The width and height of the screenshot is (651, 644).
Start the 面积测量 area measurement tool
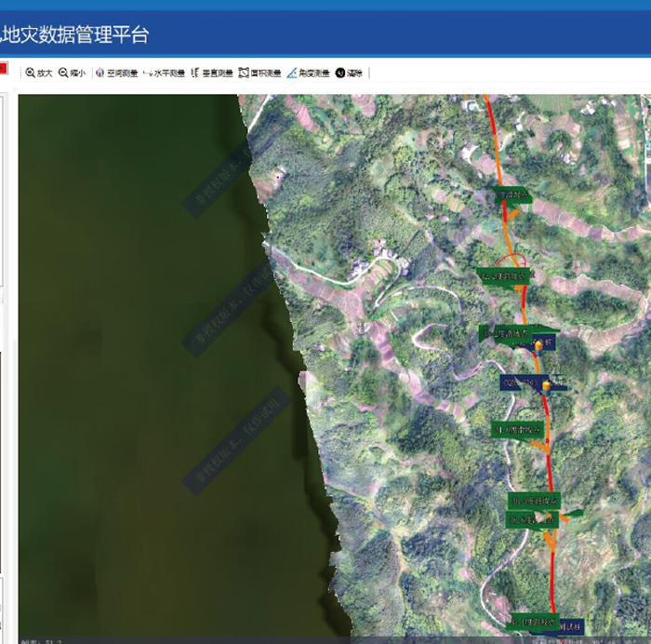point(259,73)
